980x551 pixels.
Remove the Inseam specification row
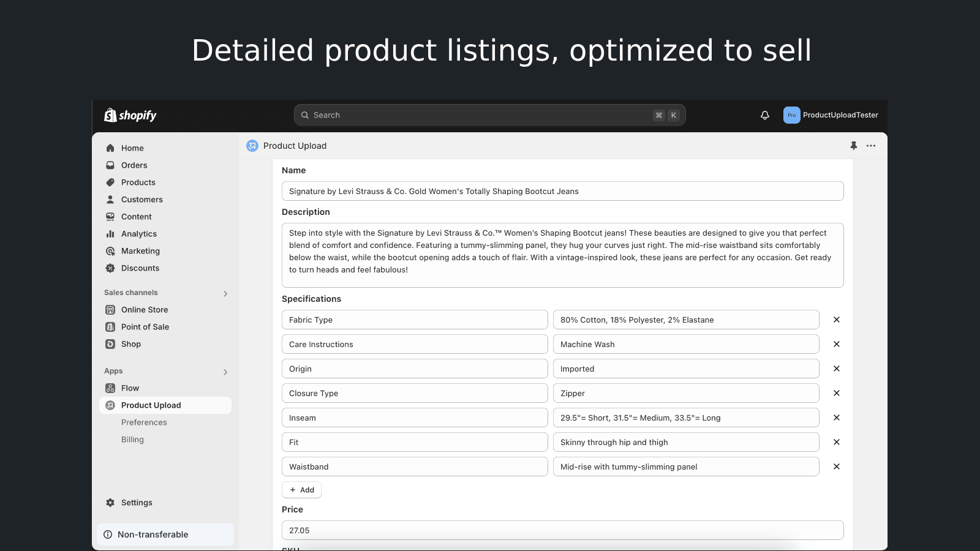837,418
